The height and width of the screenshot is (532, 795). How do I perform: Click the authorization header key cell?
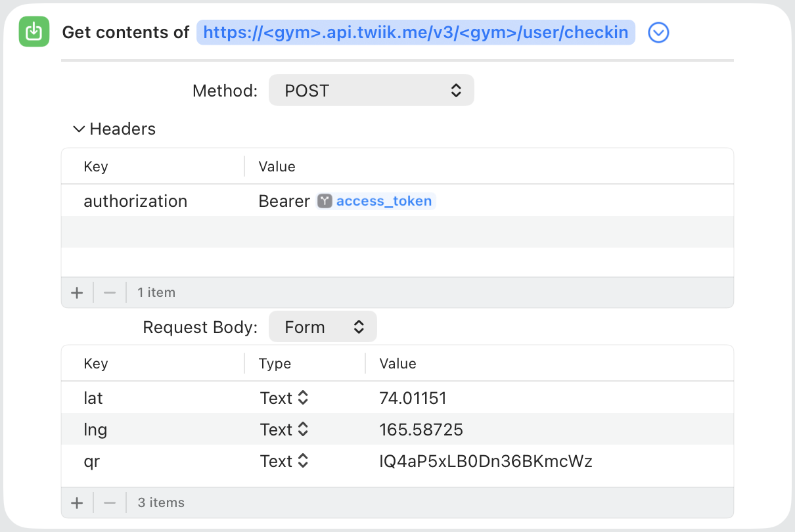[x=135, y=201]
